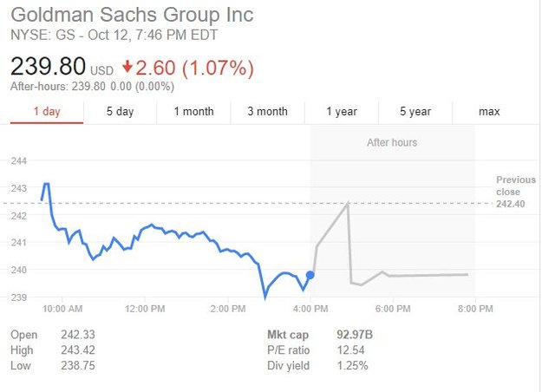Select the 5 year tab
Image resolution: width=555 pixels, height=392 pixels.
point(415,111)
